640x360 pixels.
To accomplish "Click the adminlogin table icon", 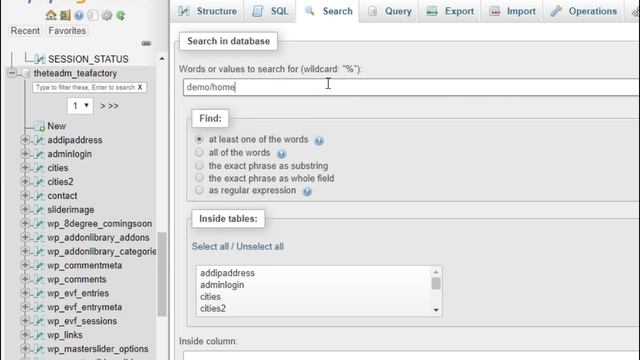I will [40, 154].
